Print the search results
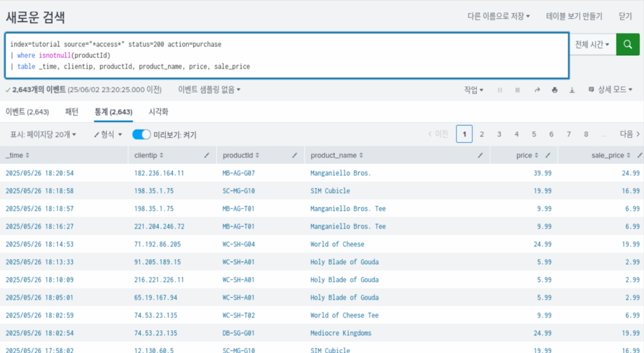The height and width of the screenshot is (353, 644). pos(555,90)
